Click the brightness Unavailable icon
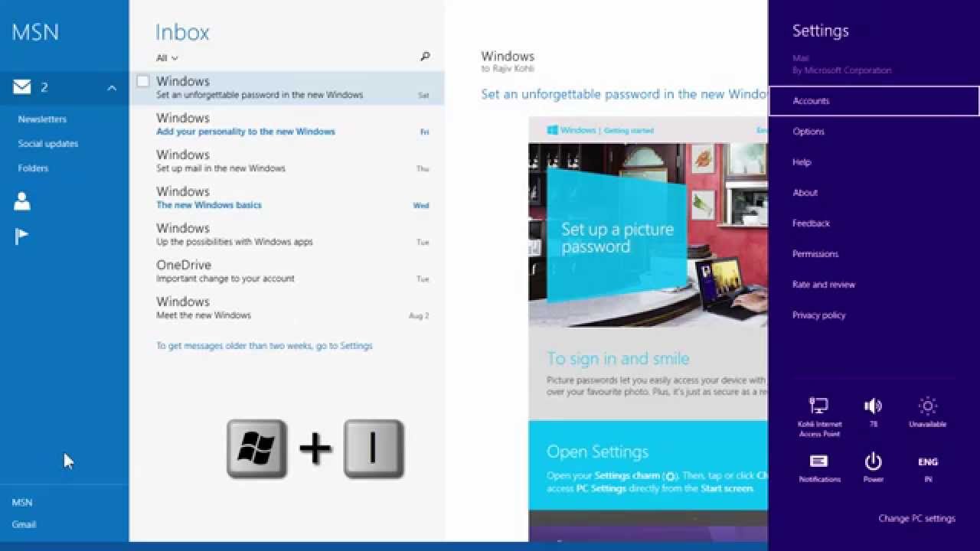The image size is (980, 551). [928, 406]
